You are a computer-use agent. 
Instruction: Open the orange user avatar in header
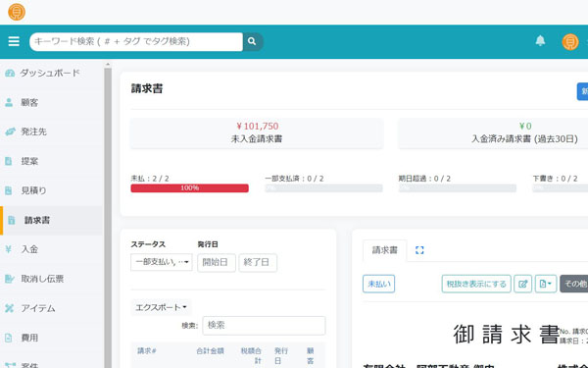click(x=570, y=41)
